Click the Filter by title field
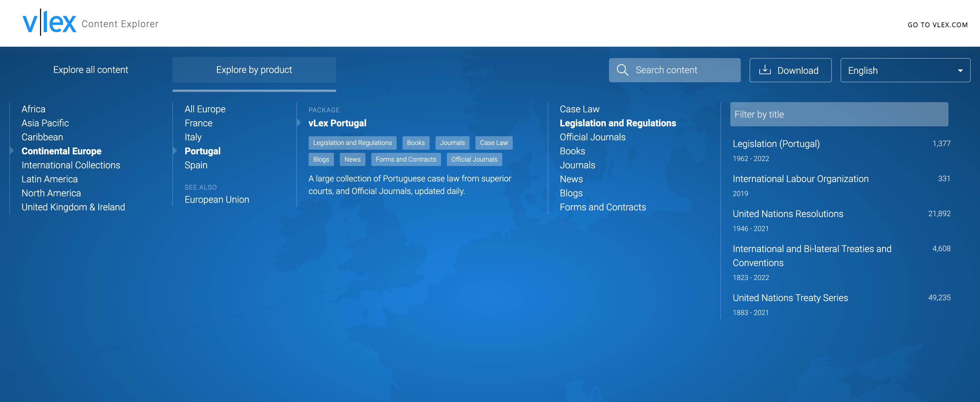This screenshot has height=402, width=980. click(x=839, y=114)
